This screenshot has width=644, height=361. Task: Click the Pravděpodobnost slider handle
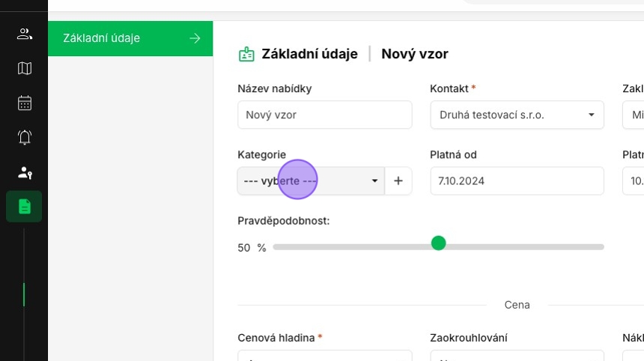tap(439, 243)
